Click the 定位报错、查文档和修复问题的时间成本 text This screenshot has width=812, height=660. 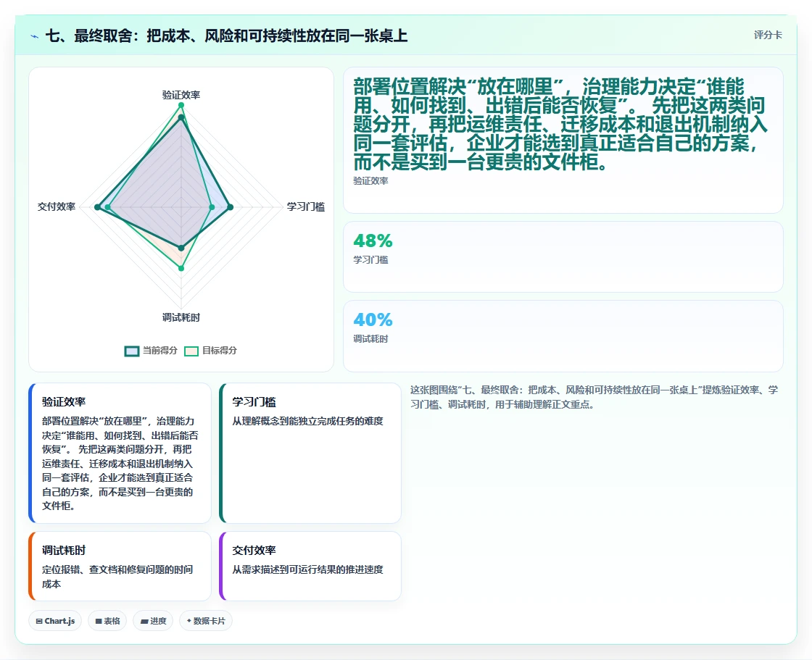pos(117,577)
